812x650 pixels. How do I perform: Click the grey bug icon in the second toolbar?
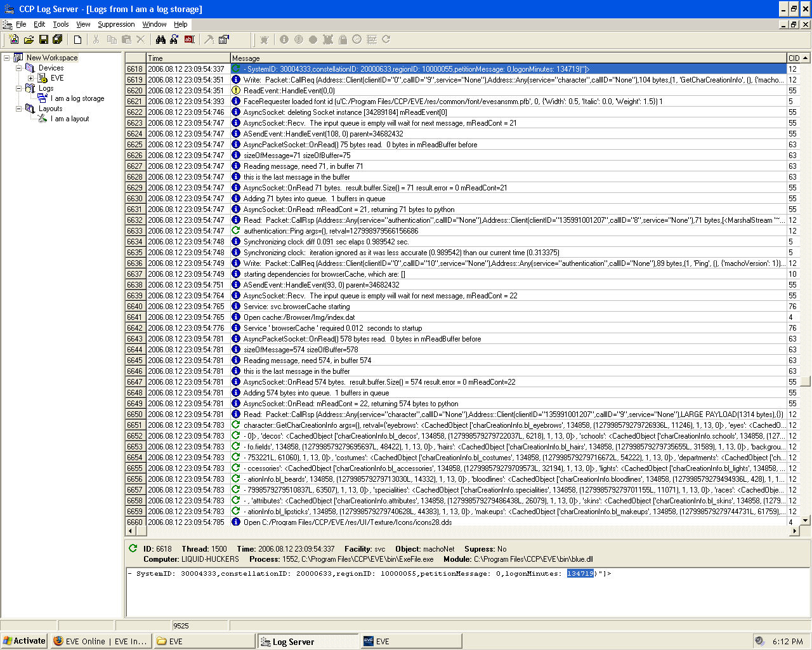coord(265,39)
